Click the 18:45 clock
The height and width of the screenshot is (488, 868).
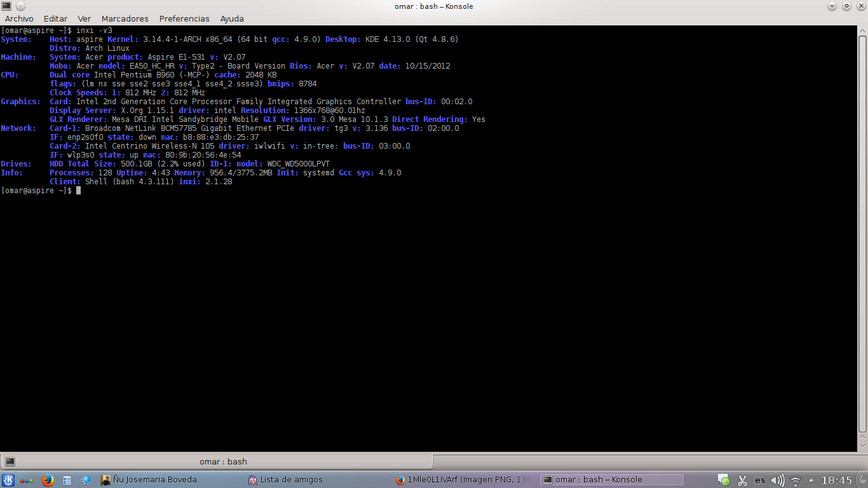pos(836,480)
